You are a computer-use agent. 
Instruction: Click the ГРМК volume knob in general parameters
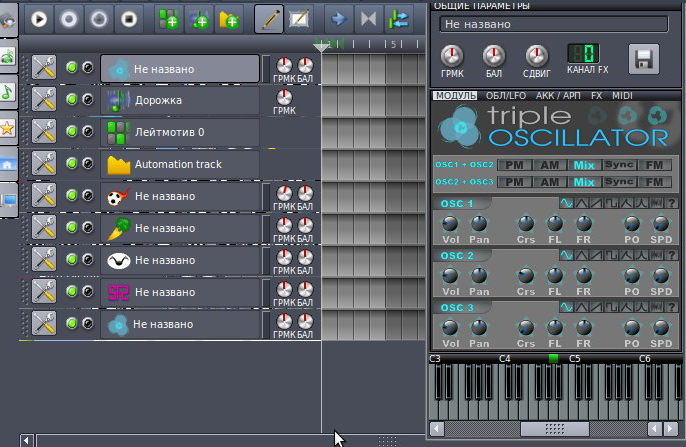click(x=452, y=56)
